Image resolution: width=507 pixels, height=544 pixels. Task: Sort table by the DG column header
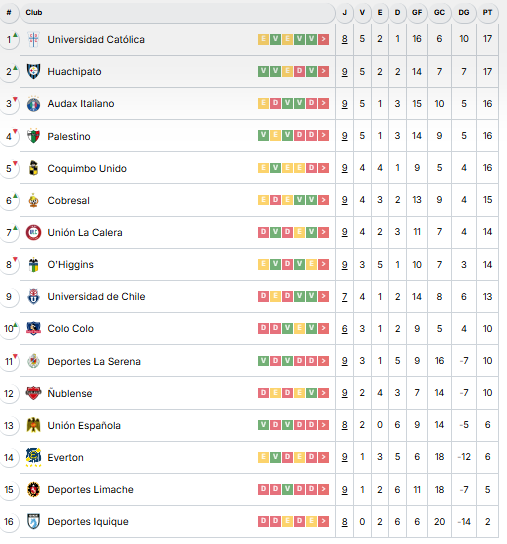pos(464,13)
